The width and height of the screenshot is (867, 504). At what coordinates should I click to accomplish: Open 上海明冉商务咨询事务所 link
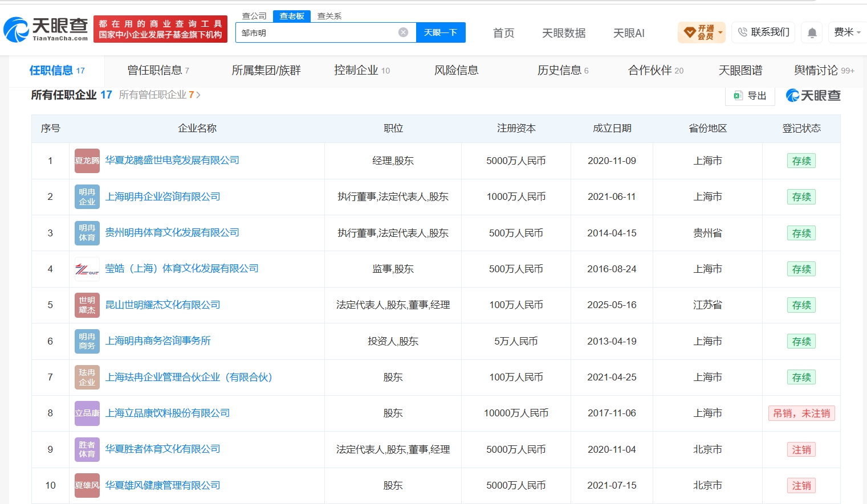click(158, 341)
